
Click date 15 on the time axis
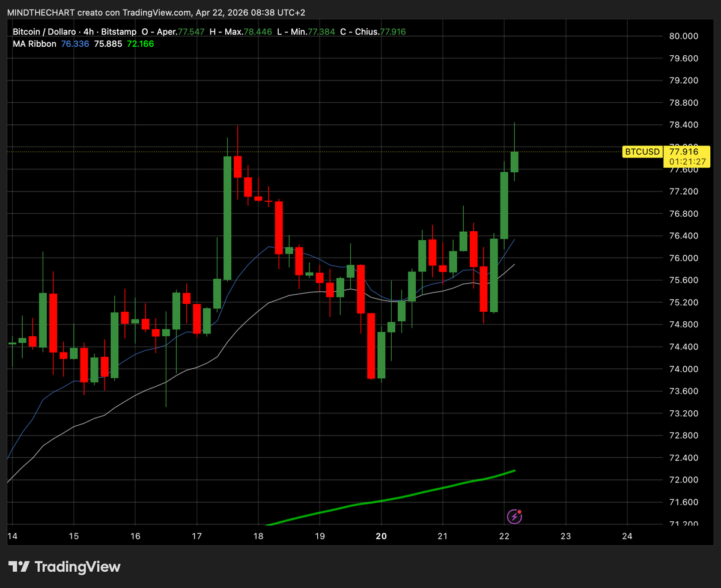[74, 536]
